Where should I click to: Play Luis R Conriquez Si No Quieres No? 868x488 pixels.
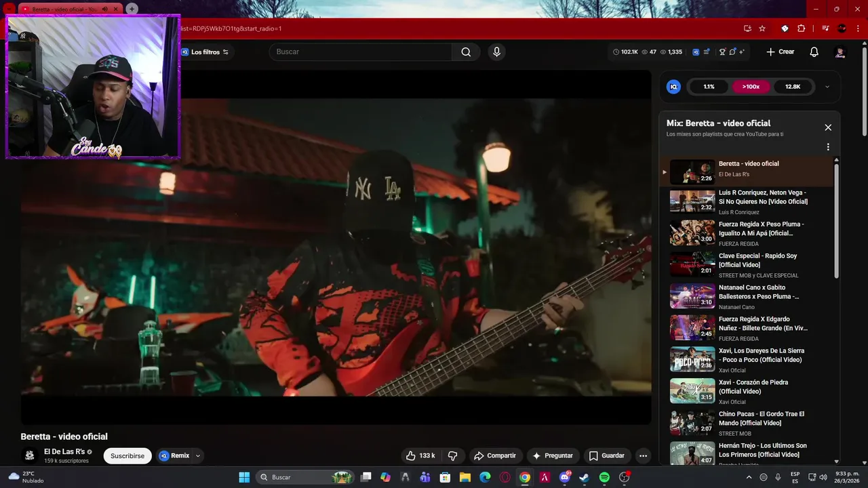click(x=746, y=202)
